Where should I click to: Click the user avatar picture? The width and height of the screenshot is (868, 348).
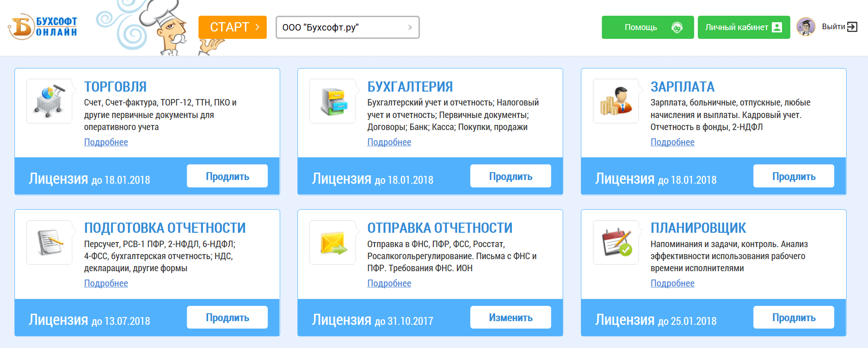point(806,27)
